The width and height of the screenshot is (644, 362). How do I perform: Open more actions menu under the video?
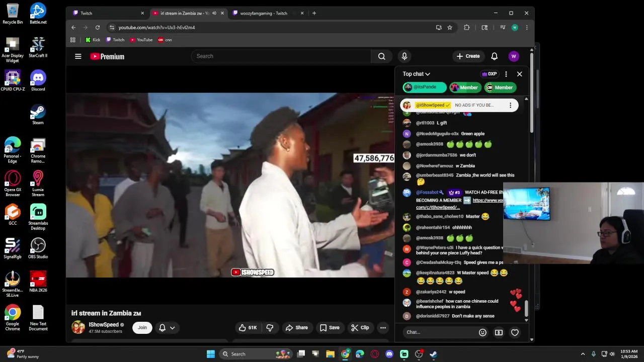tap(383, 328)
